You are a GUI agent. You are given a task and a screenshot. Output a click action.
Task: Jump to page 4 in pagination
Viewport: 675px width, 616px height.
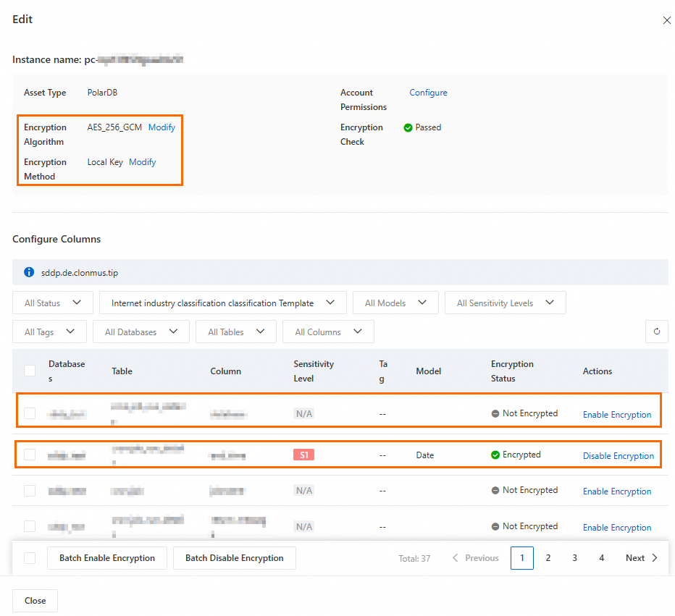(601, 558)
